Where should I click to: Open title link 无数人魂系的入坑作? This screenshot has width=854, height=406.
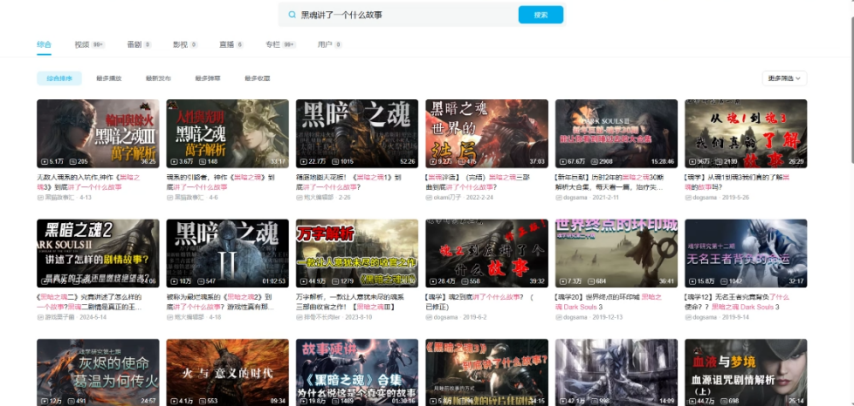89,182
